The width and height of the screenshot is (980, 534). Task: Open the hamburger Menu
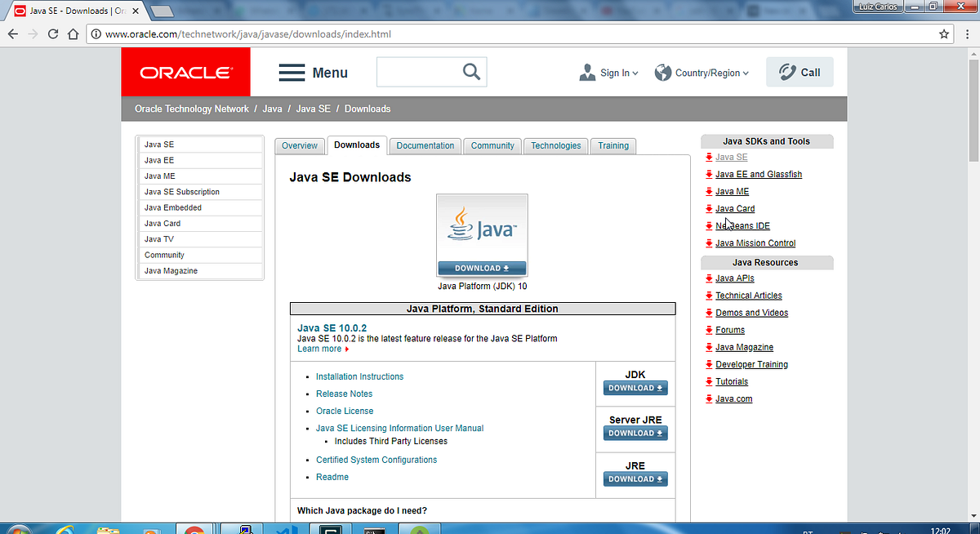[x=314, y=73]
